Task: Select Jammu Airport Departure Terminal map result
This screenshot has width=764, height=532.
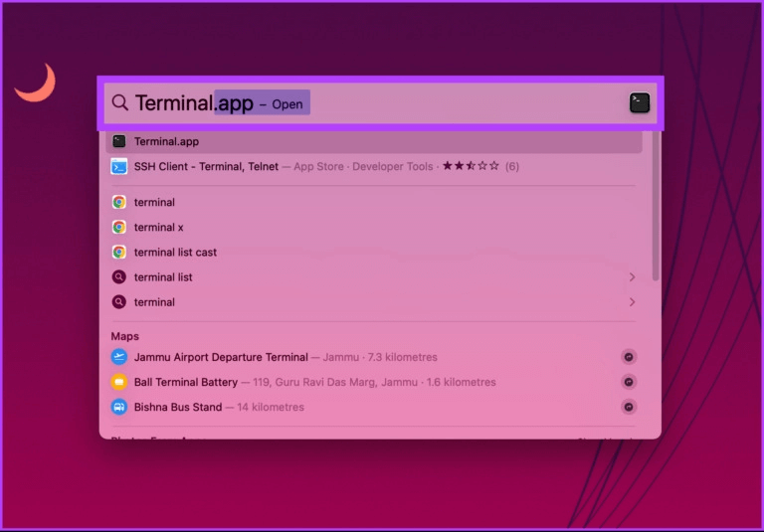Action: (x=374, y=357)
